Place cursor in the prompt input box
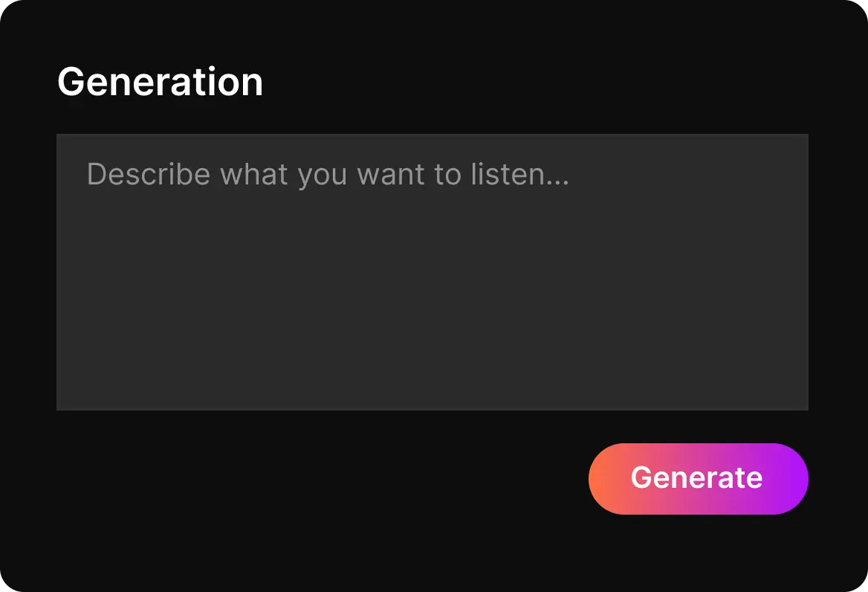The image size is (868, 592). [x=432, y=271]
